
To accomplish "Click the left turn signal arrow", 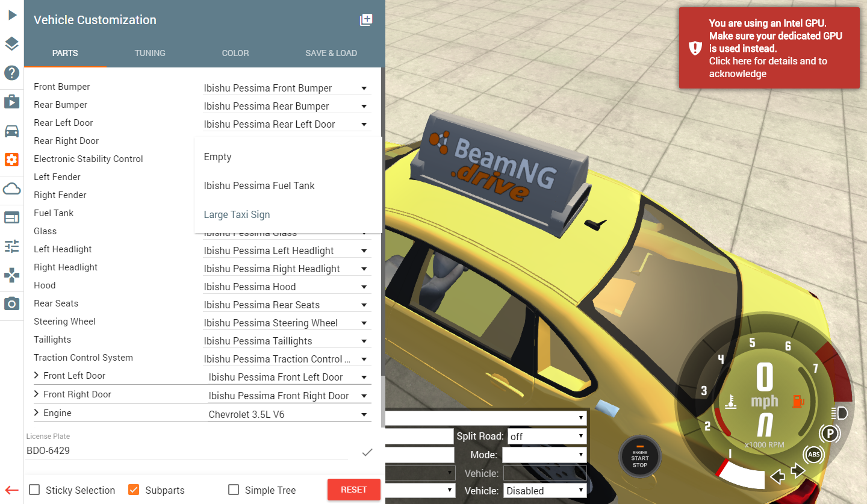I will pos(778,477).
